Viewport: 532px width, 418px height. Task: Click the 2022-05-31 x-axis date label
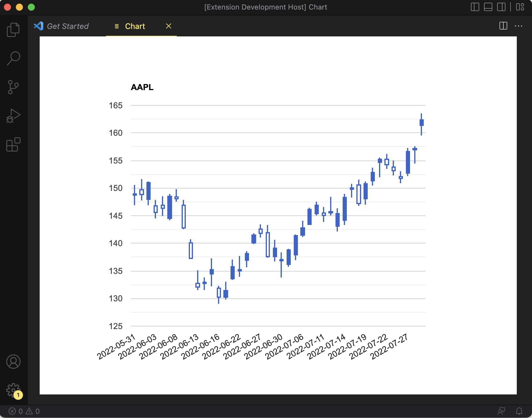pos(117,347)
